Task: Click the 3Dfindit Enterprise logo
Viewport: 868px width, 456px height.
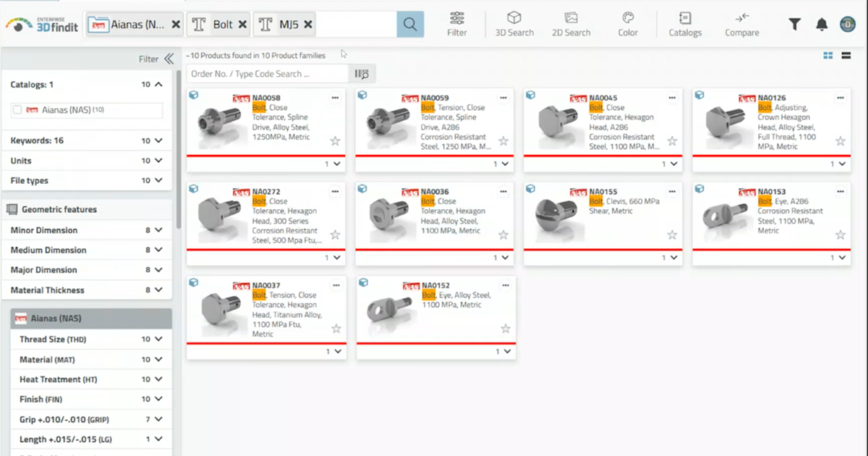Action: pyautogui.click(x=41, y=24)
